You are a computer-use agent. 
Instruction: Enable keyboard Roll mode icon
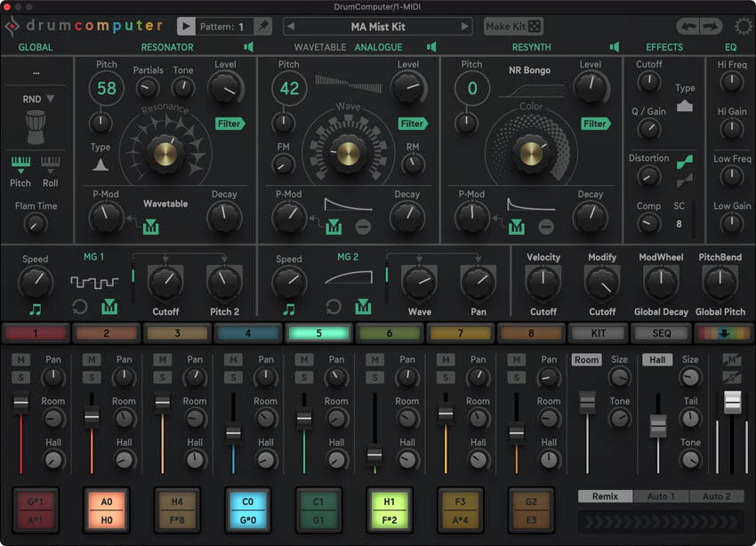point(50,164)
